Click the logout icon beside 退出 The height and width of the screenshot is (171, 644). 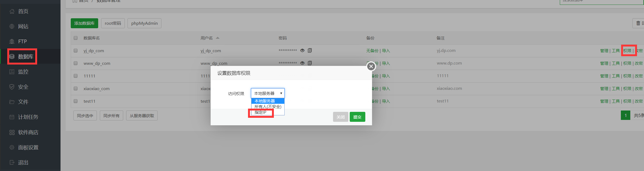(x=12, y=162)
